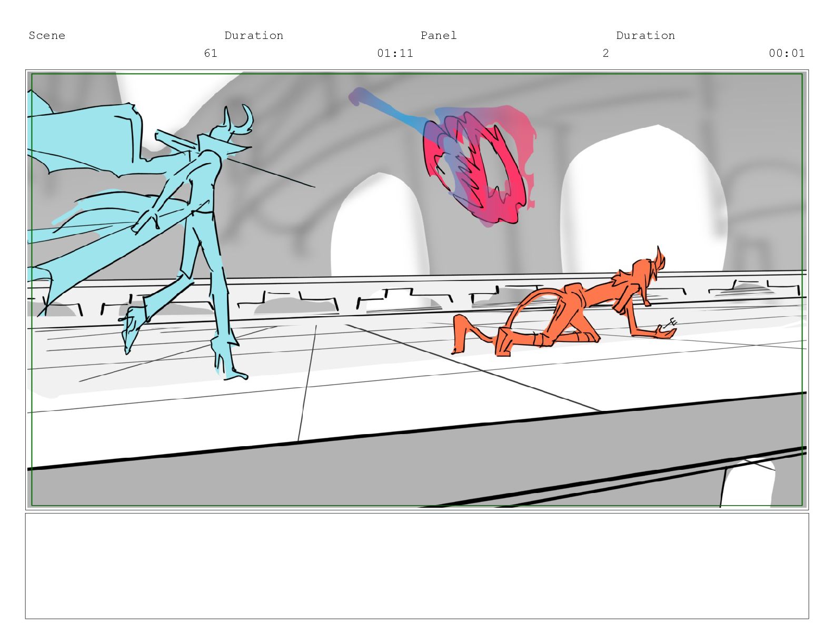834x644 pixels.
Task: Click the scene number '61'
Action: tap(211, 53)
